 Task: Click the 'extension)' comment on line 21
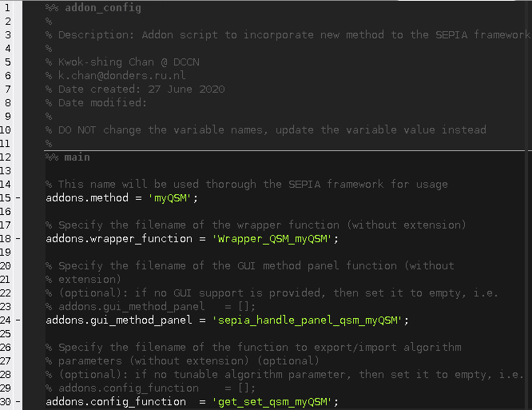[x=83, y=280]
